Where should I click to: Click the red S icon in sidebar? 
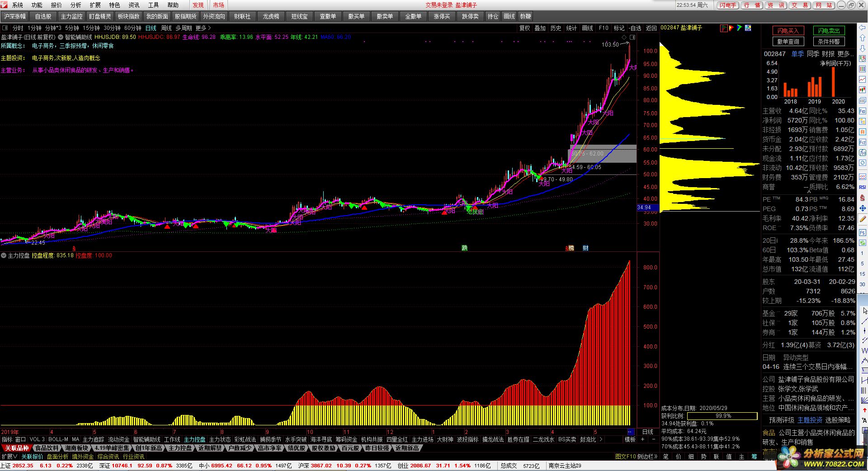[x=863, y=198]
